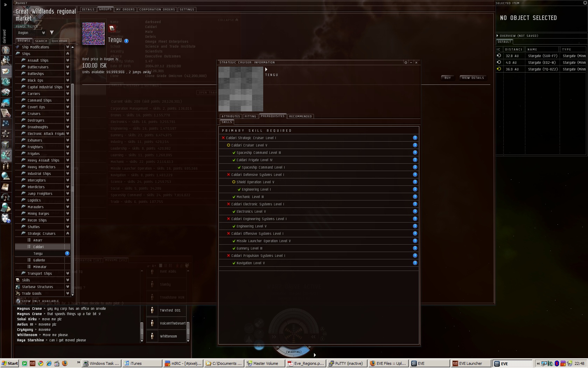Show info for Navigation Level V skill
Viewport: 588px width, 368px height.
point(415,263)
